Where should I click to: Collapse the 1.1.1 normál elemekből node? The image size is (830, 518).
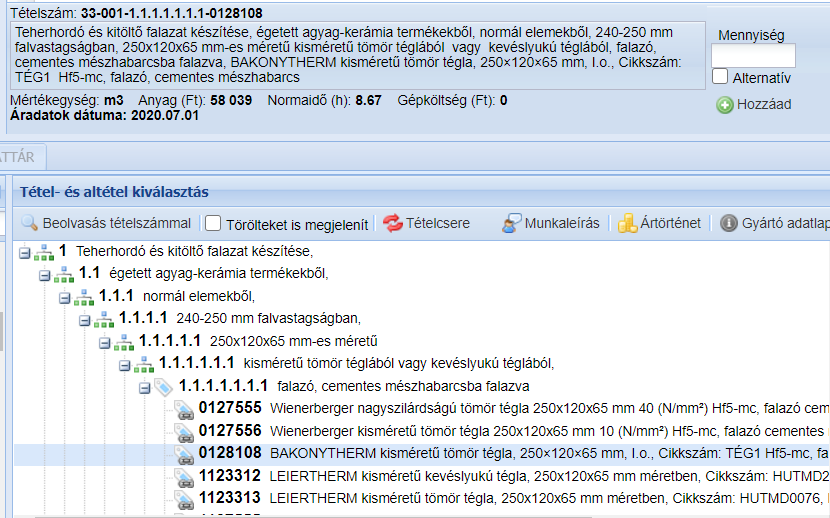point(65,296)
